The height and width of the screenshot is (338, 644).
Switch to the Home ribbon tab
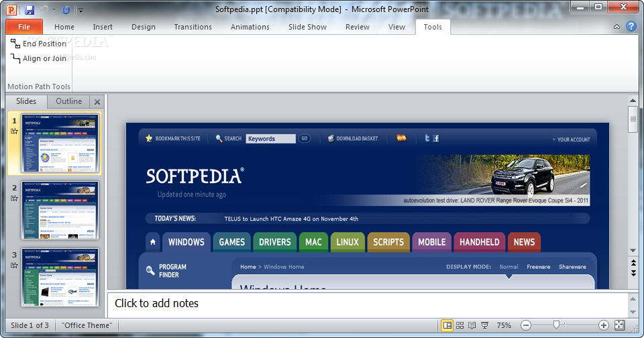pyautogui.click(x=64, y=27)
